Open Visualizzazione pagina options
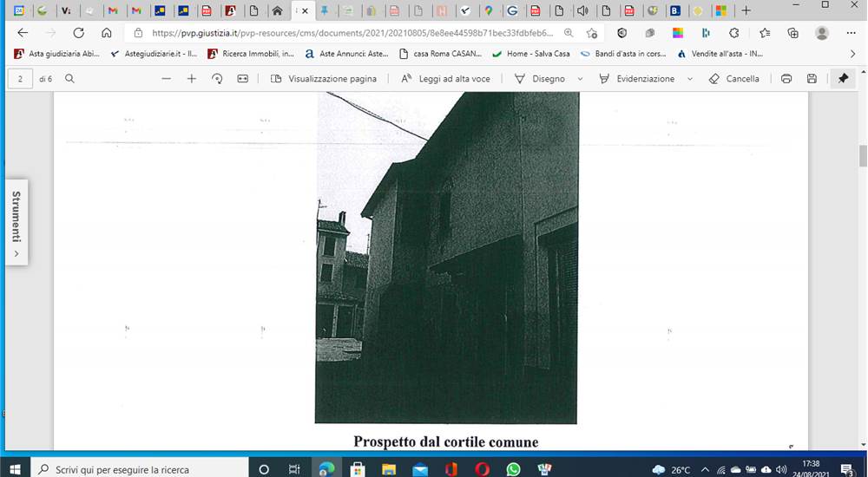 click(x=324, y=79)
